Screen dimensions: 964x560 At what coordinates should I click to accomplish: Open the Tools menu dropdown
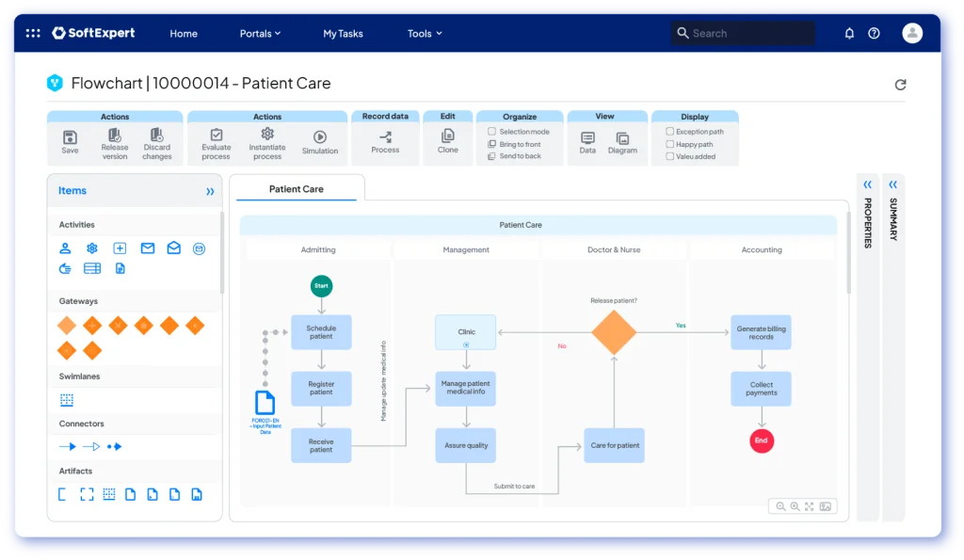(425, 33)
